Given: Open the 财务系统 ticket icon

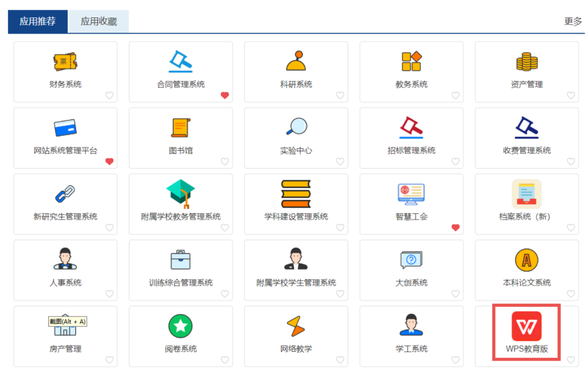Looking at the screenshot, I should 65,61.
